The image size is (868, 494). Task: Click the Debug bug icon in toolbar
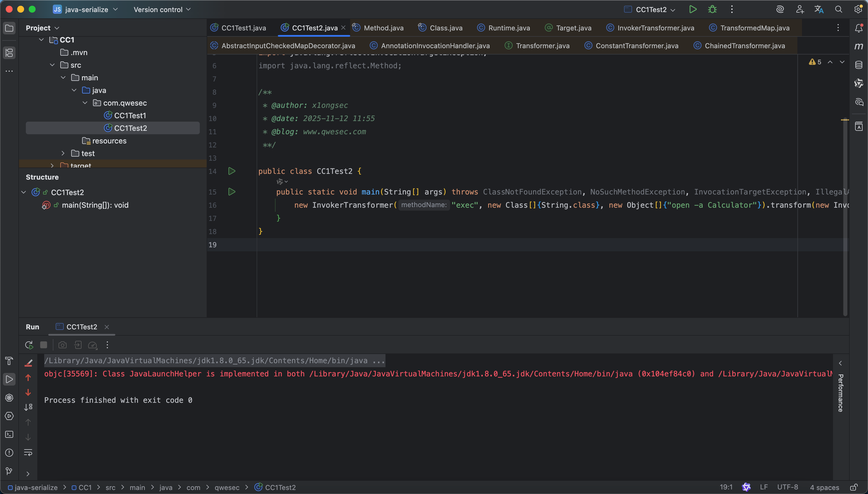point(712,9)
